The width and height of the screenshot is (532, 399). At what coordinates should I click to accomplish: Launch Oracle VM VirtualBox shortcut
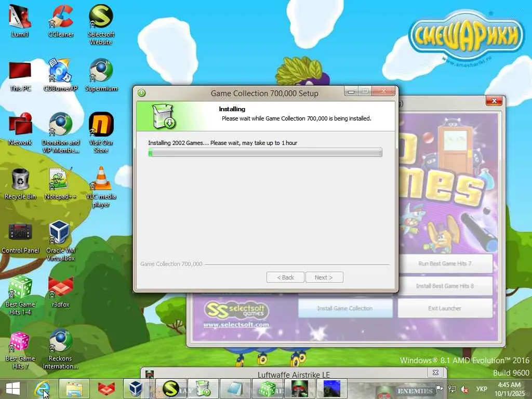60,241
